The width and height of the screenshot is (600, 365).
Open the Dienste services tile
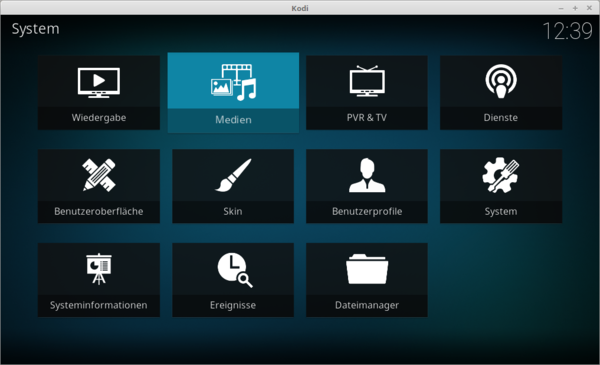(501, 93)
